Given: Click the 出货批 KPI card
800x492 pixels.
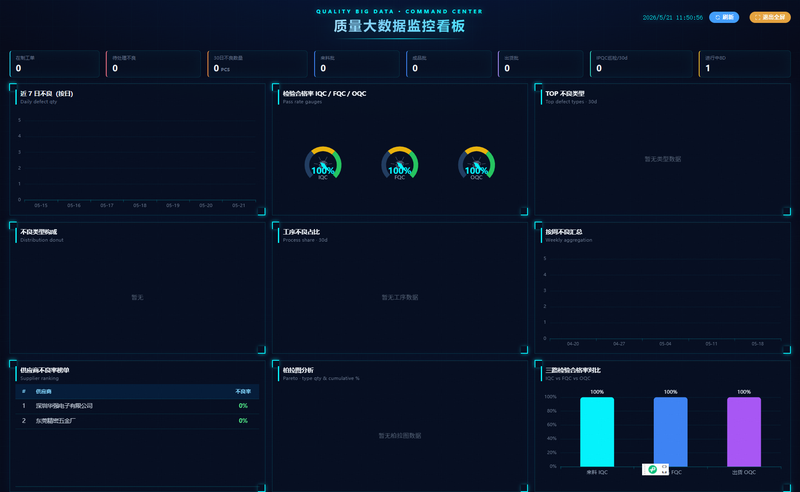Looking at the screenshot, I should click(x=540, y=64).
